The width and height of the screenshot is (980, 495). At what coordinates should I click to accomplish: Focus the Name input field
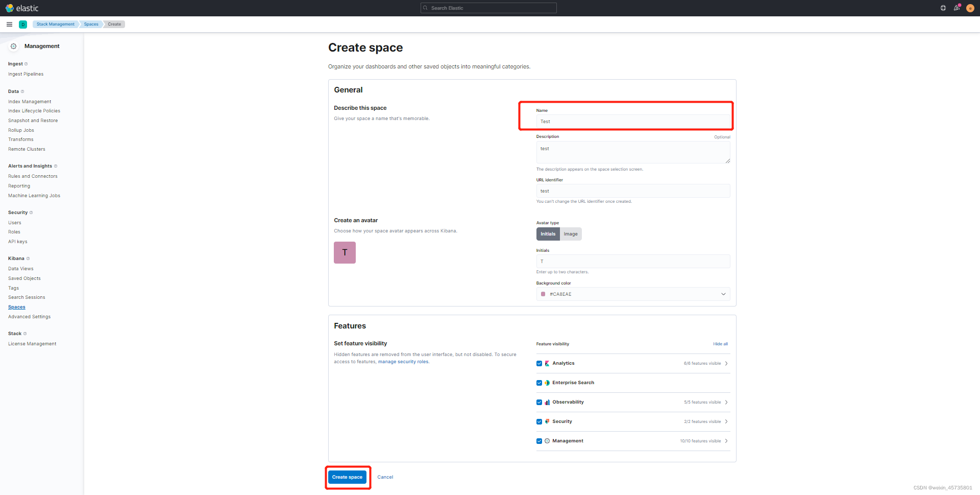[633, 122]
